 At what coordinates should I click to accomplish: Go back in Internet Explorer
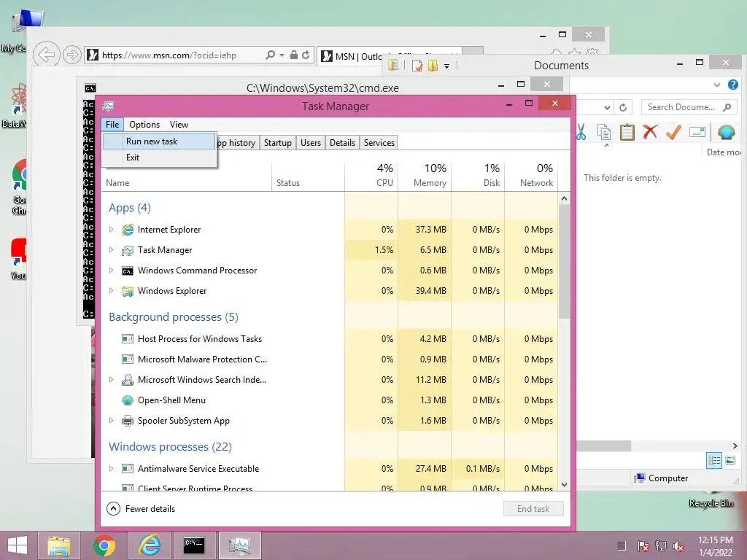[x=47, y=55]
